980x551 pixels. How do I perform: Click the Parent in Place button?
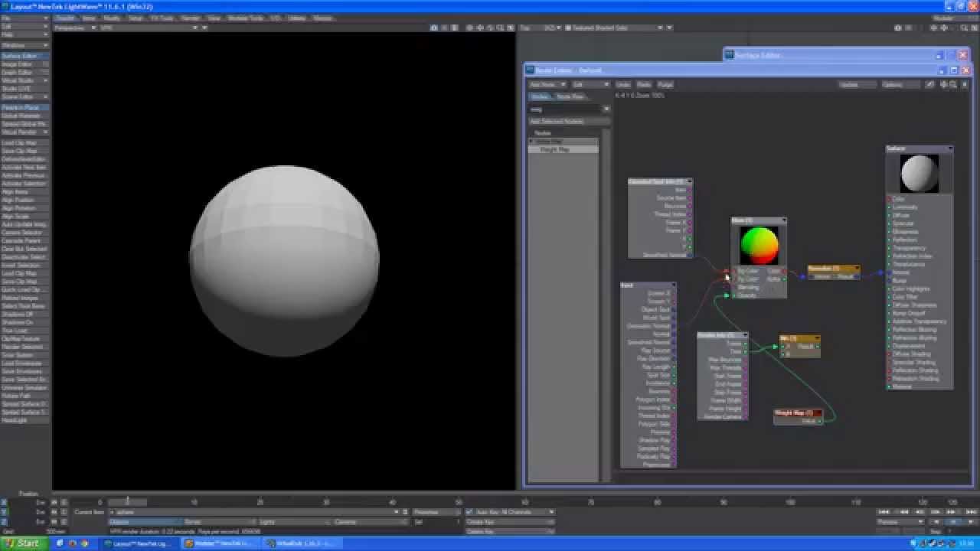pos(24,108)
